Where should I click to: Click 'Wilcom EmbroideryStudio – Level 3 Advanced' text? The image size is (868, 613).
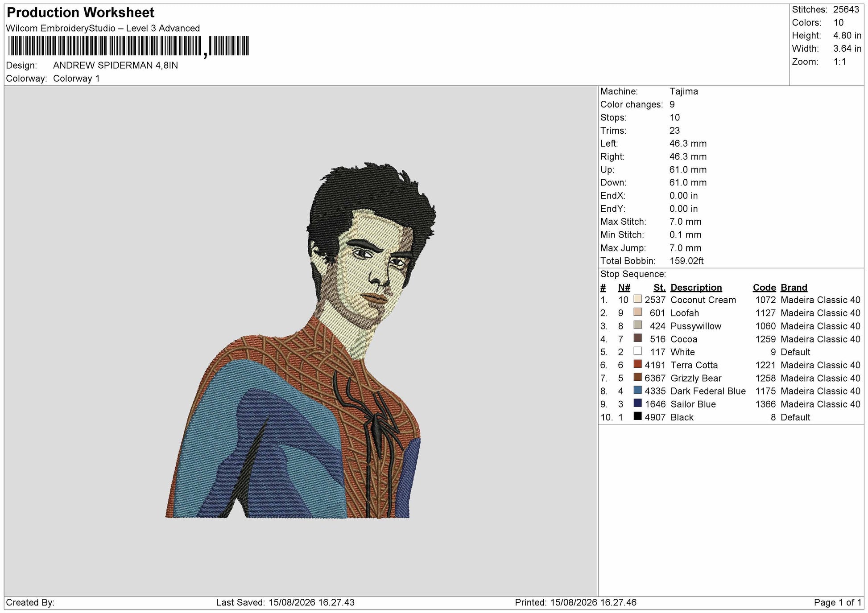(x=103, y=29)
